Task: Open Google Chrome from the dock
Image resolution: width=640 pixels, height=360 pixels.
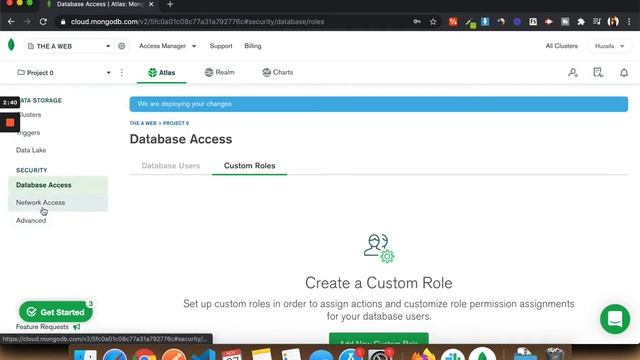Action: (x=144, y=355)
